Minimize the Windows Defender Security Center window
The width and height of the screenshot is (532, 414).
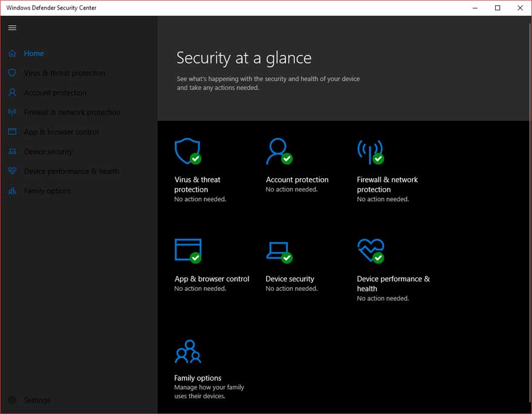(x=475, y=8)
